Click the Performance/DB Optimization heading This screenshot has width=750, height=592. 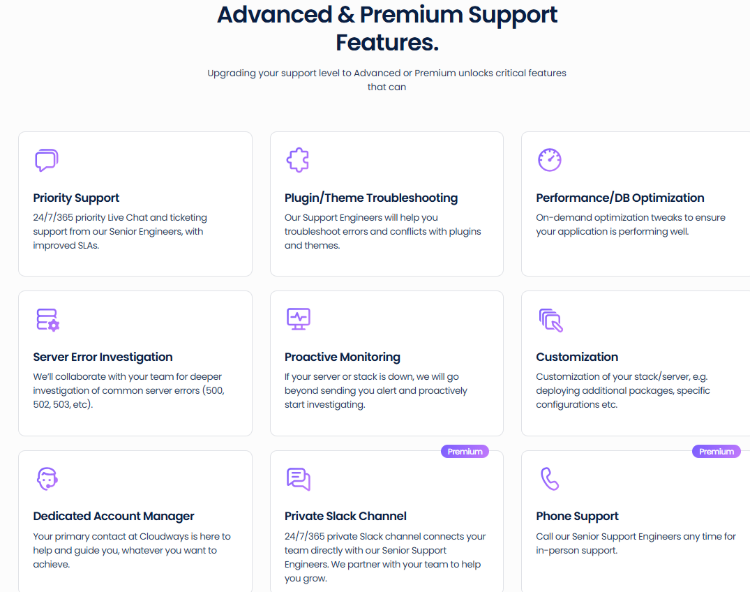[620, 198]
